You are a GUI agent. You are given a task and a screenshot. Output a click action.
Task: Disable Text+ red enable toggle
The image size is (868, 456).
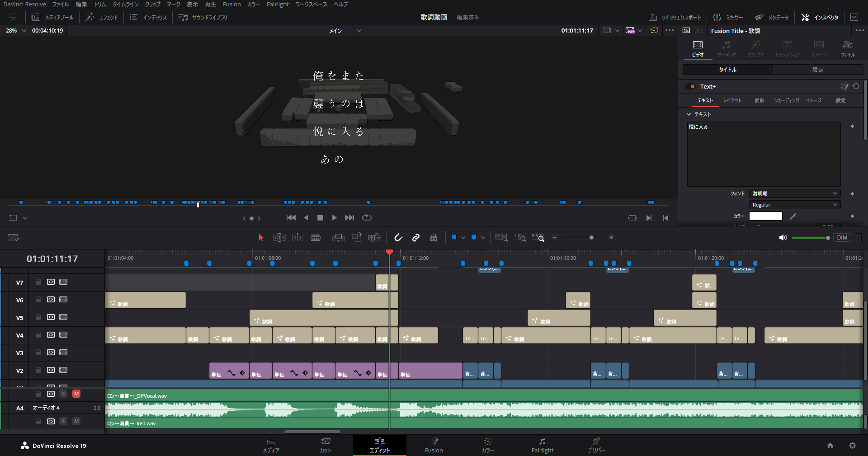tap(692, 87)
